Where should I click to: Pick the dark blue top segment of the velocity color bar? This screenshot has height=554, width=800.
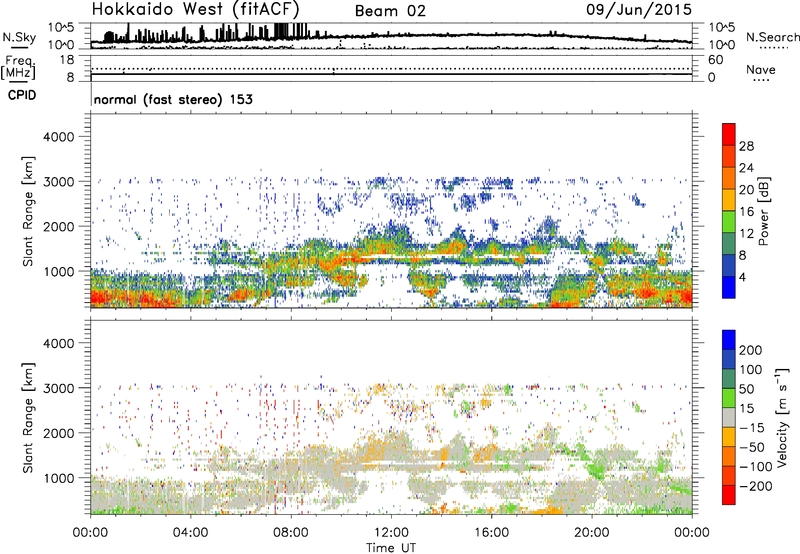(x=729, y=340)
